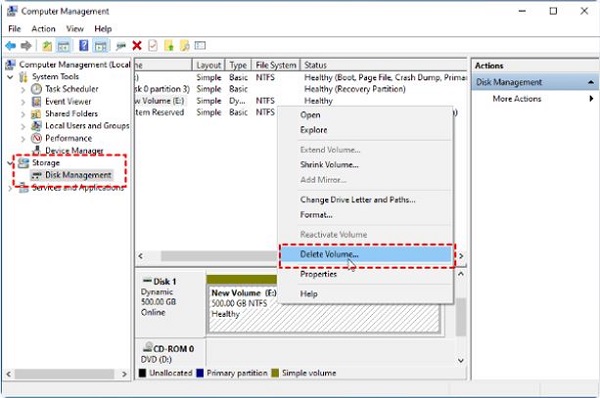The image size is (600, 398).
Task: Click the olive Simple volume legend swatch
Action: [275, 373]
